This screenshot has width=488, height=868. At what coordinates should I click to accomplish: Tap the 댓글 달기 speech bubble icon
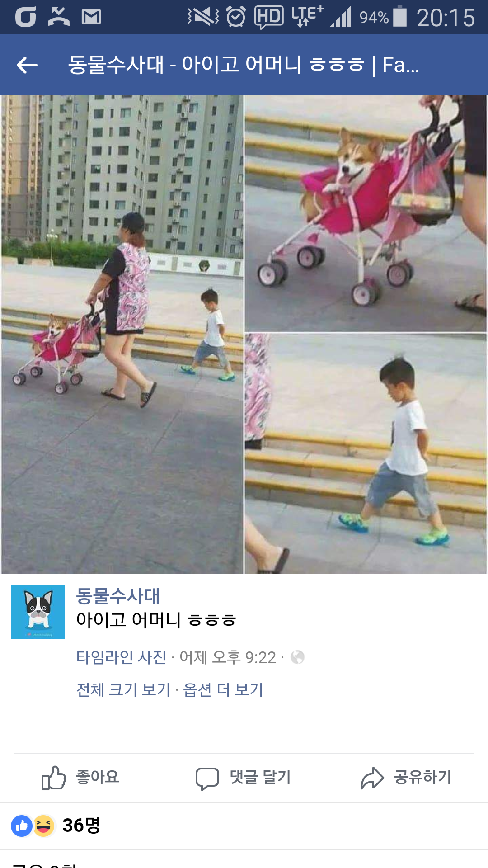(207, 778)
